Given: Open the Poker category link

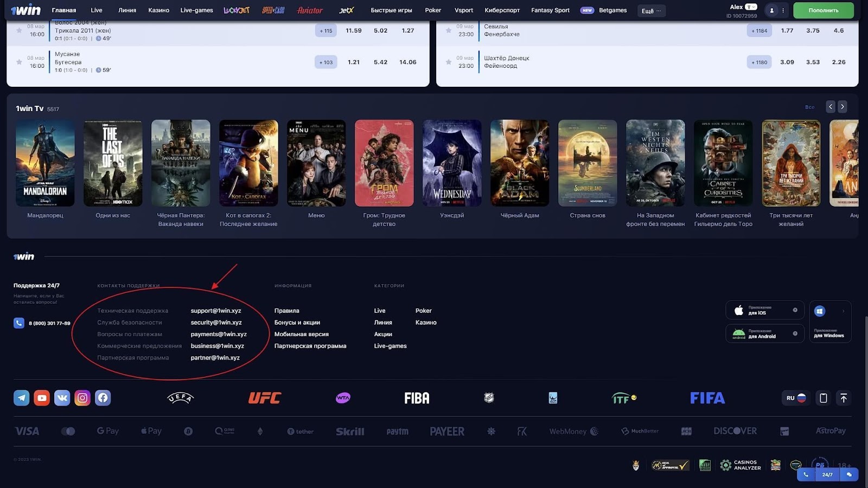Looking at the screenshot, I should click(424, 311).
